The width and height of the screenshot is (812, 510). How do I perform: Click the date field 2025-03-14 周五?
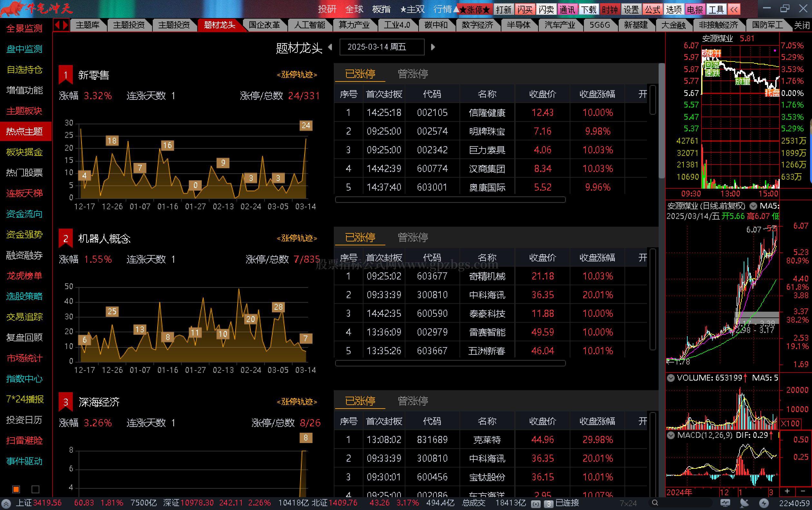click(382, 47)
